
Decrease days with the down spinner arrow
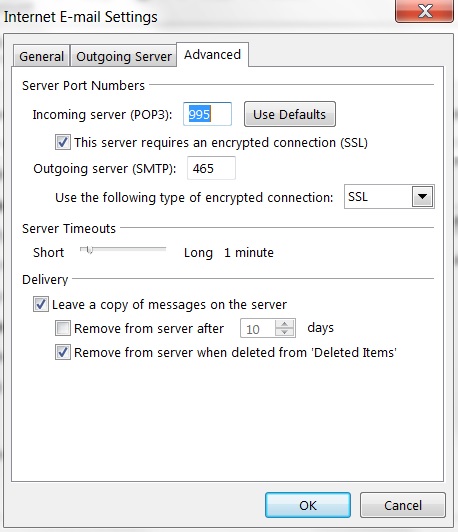285,332
